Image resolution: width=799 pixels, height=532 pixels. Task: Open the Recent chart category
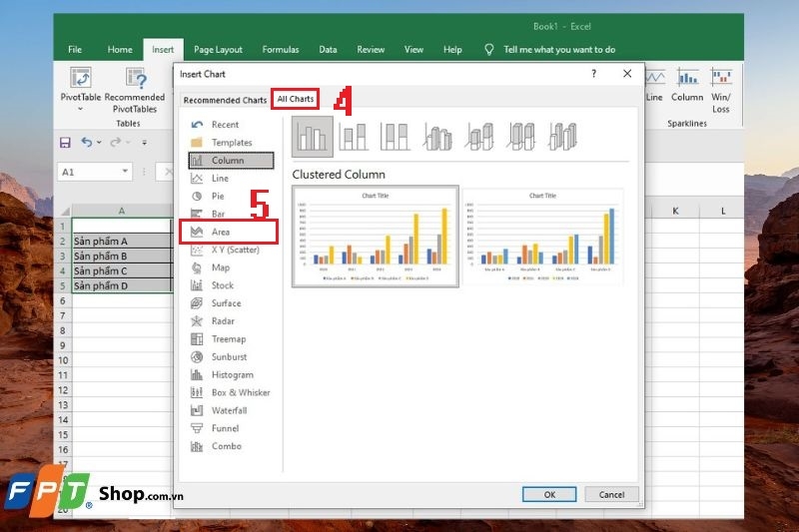tap(231, 125)
